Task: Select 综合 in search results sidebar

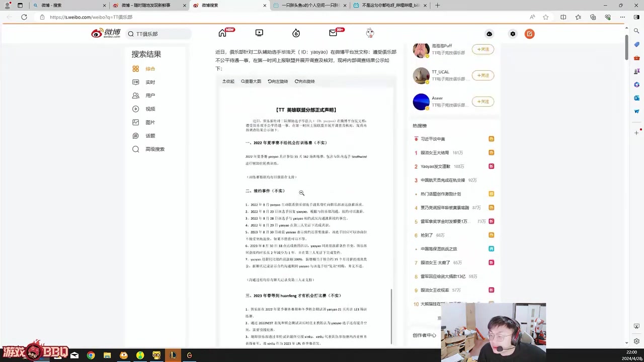Action: point(150,68)
